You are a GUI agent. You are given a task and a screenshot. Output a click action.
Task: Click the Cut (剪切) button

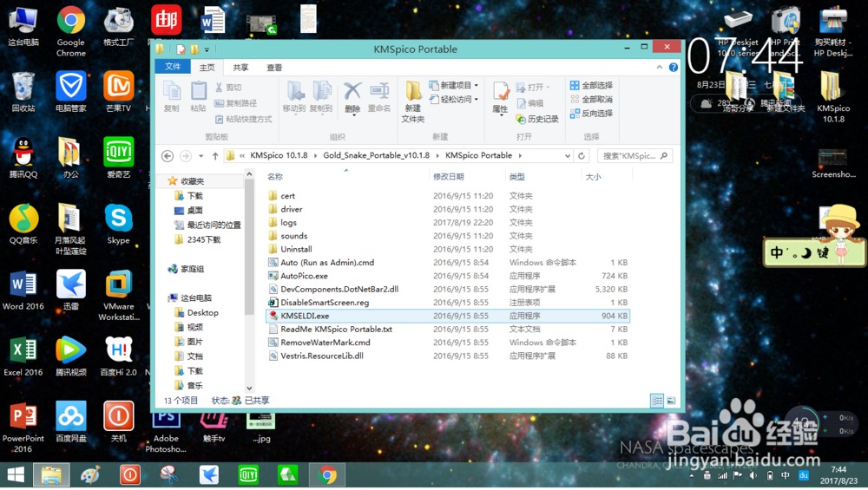(228, 88)
